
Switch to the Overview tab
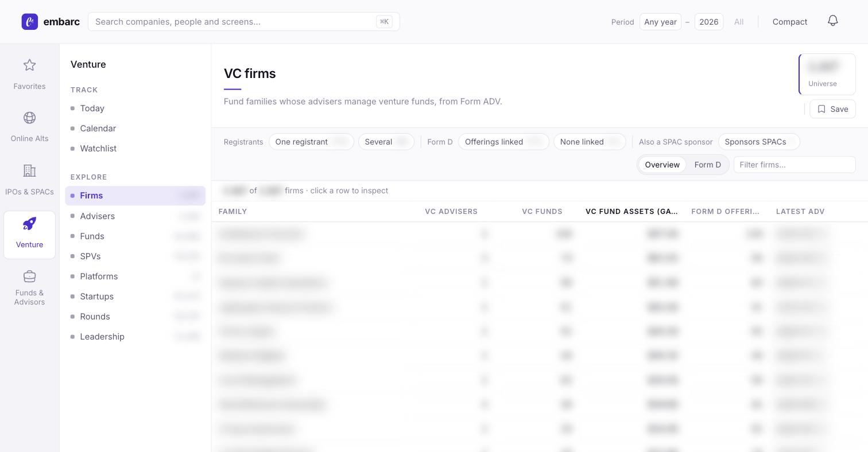(x=662, y=165)
